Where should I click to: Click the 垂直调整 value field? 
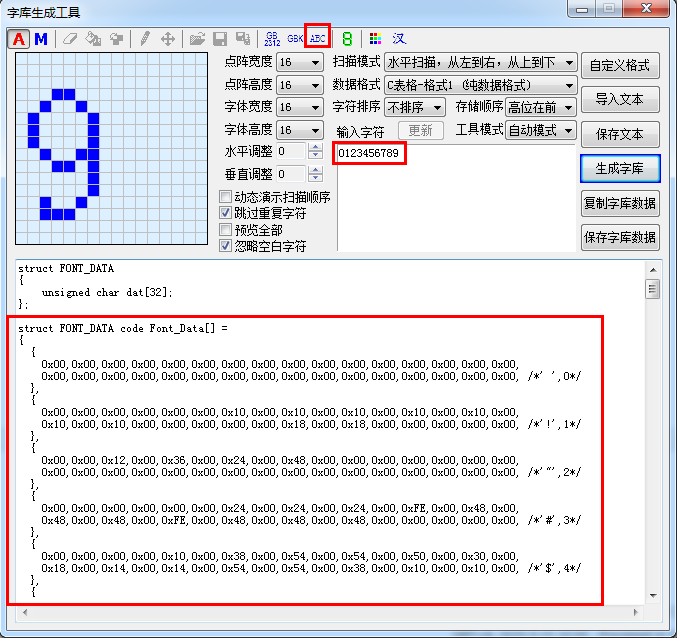[x=292, y=174]
